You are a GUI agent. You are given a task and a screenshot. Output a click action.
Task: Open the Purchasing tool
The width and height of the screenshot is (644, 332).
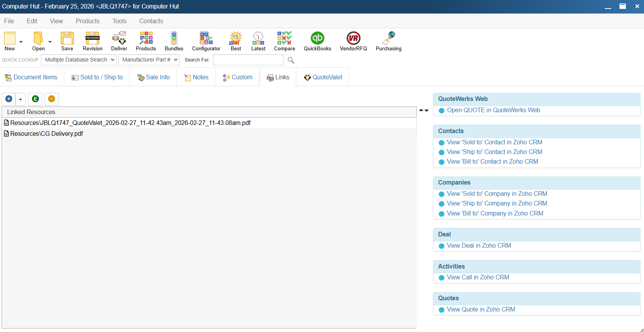coord(388,41)
